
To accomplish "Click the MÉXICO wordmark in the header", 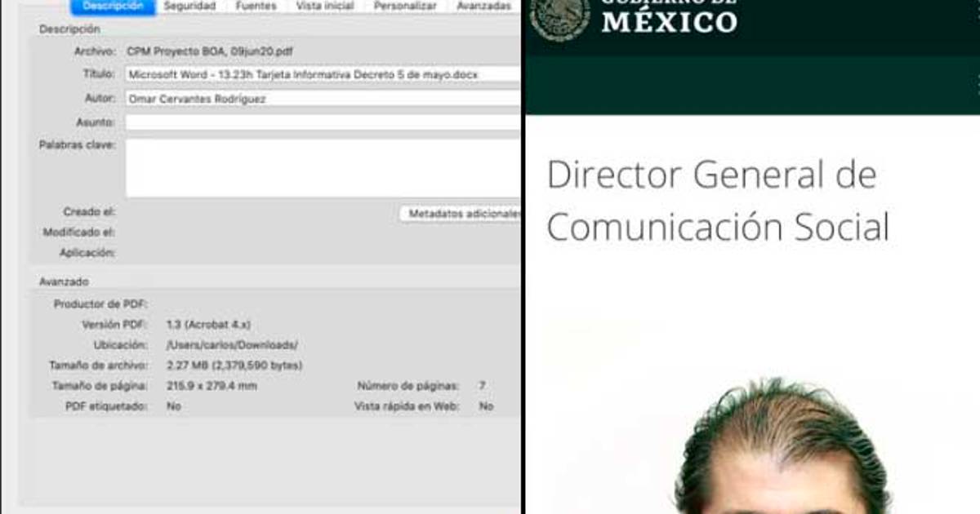I will 669,20.
